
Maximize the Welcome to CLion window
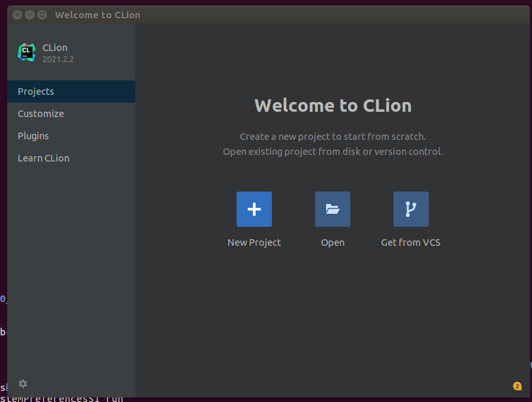[42, 14]
